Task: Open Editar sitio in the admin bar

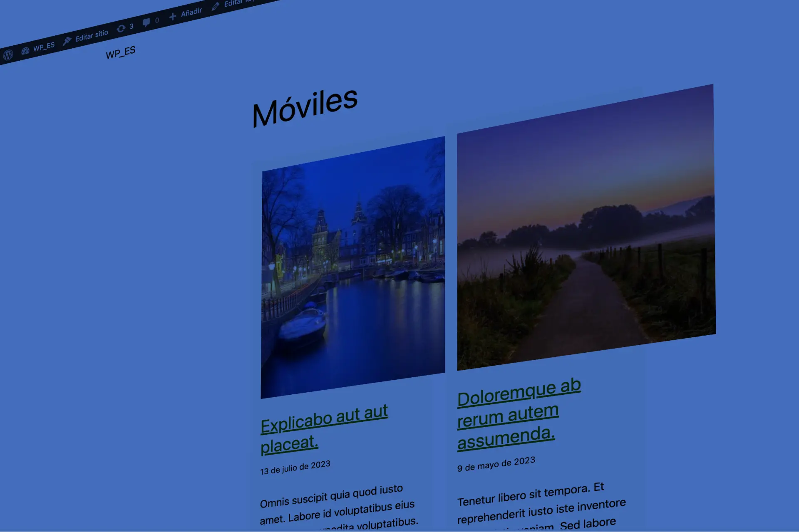Action: pyautogui.click(x=86, y=37)
